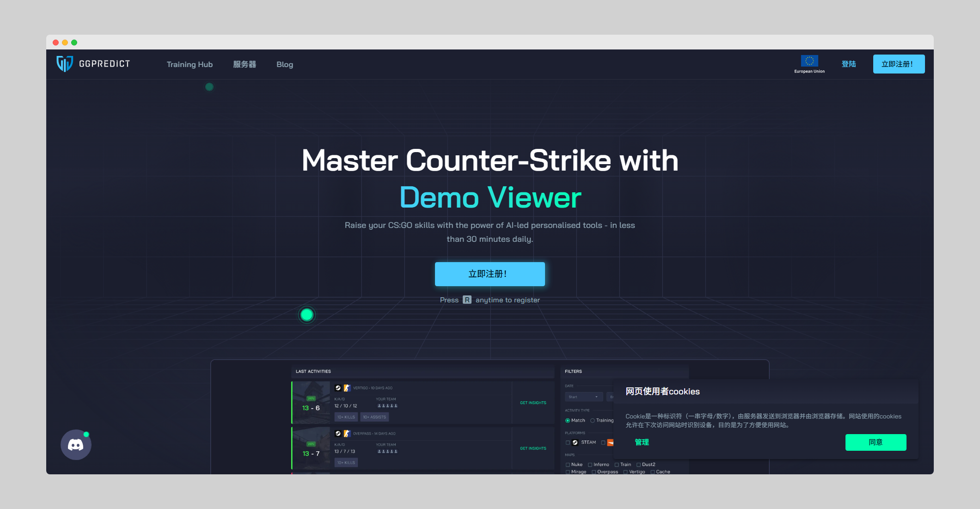Enable the Overpass map checkbox

click(x=594, y=472)
